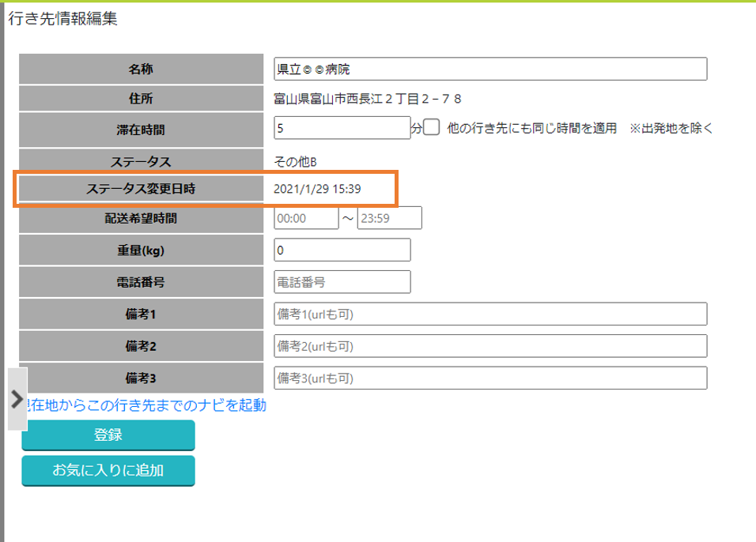Click into the 備考3 text field
This screenshot has width=756, height=542.
(x=490, y=378)
